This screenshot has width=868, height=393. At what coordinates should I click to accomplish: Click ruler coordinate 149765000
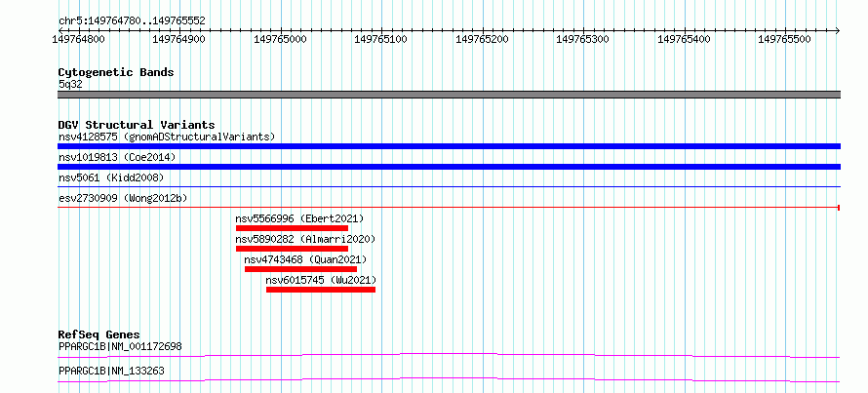[x=280, y=39]
